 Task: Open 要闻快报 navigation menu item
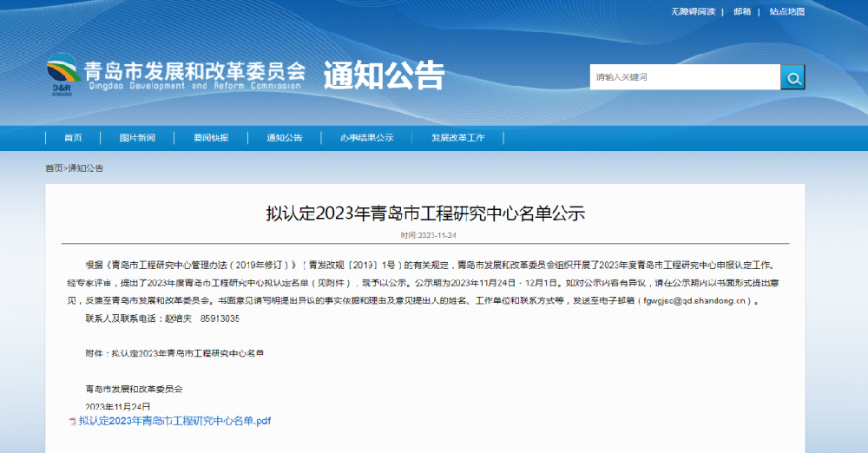(211, 138)
